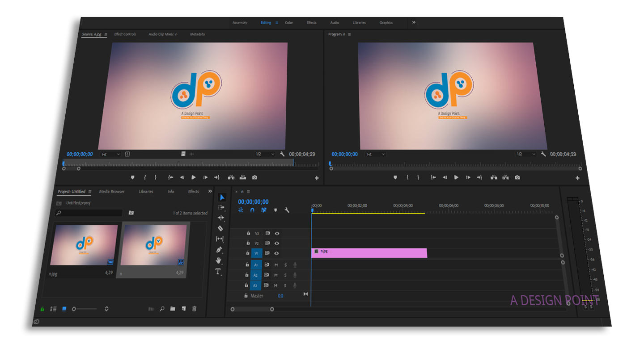The image size is (644, 344).
Task: Toggle V3 track output eye
Action: 277,233
